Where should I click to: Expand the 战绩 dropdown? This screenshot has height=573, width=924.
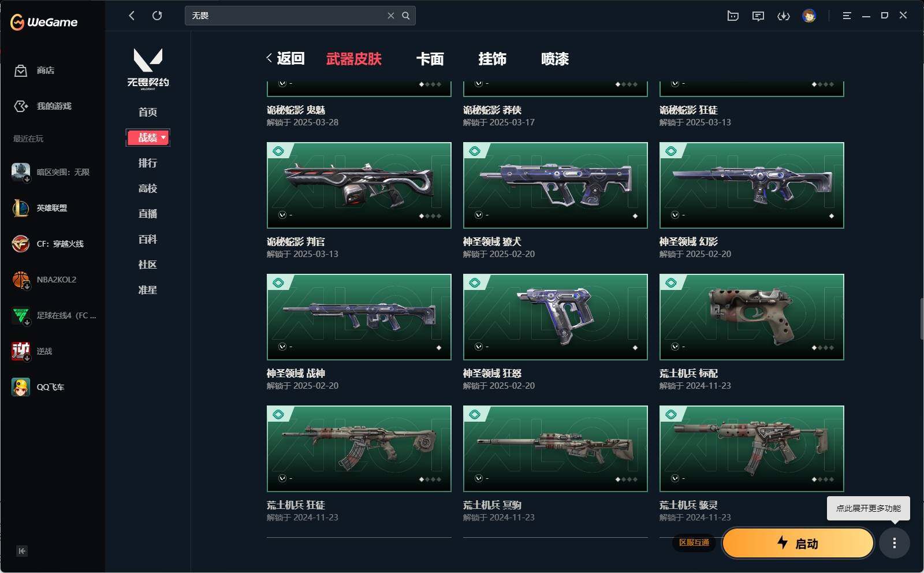tap(148, 137)
